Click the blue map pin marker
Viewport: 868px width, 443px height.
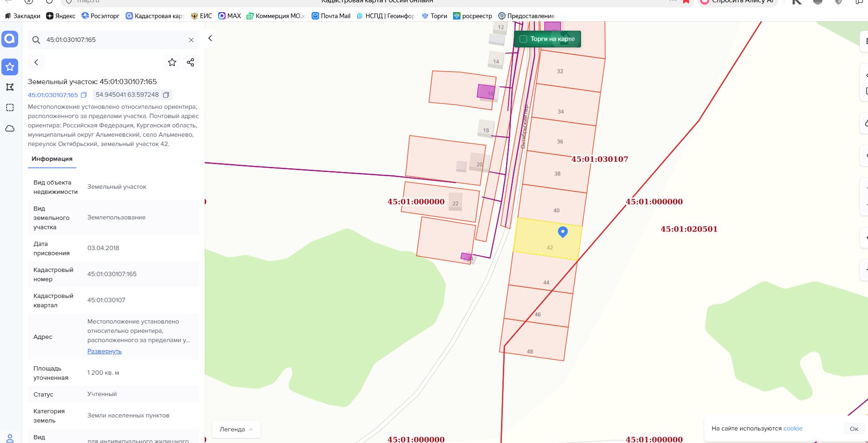coord(563,232)
